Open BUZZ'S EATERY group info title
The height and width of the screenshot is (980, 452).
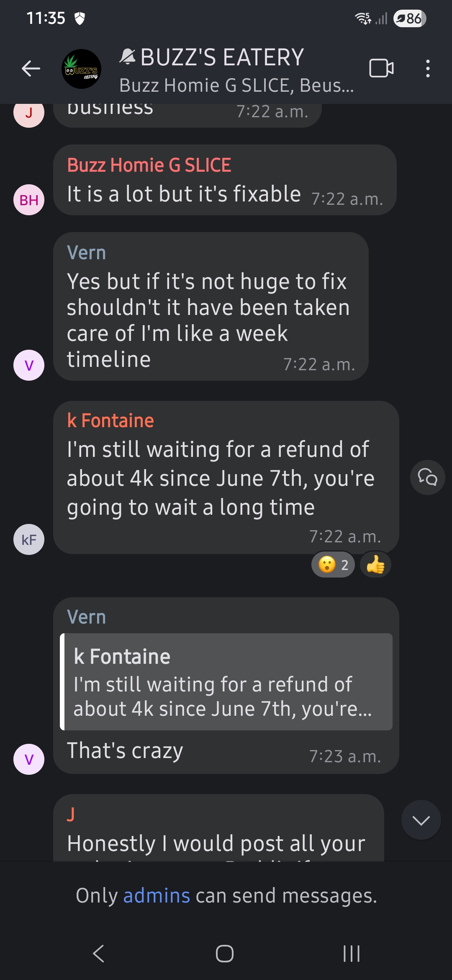222,58
